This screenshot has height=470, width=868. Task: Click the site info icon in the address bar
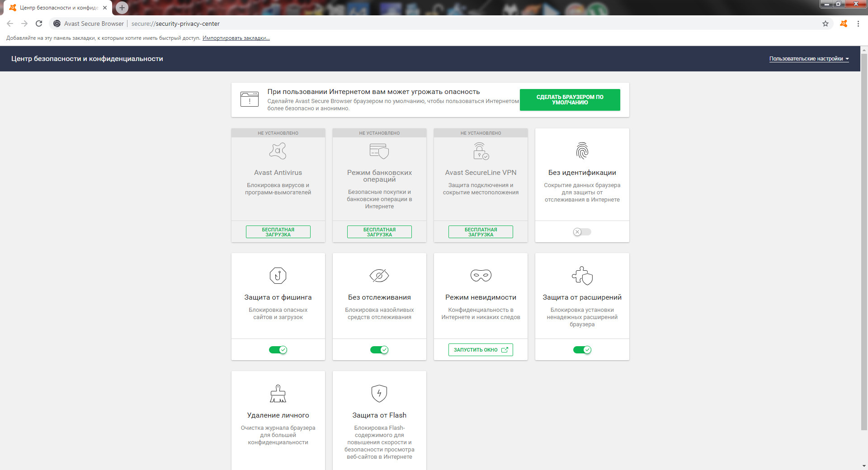(57, 23)
